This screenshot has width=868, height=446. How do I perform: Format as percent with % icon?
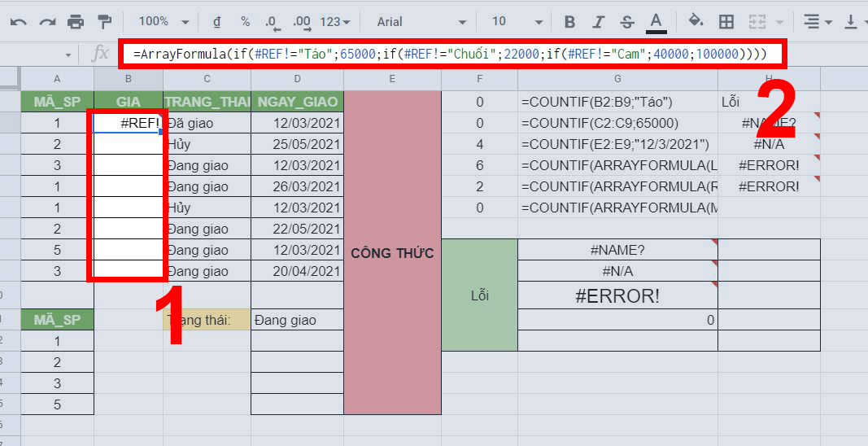245,22
